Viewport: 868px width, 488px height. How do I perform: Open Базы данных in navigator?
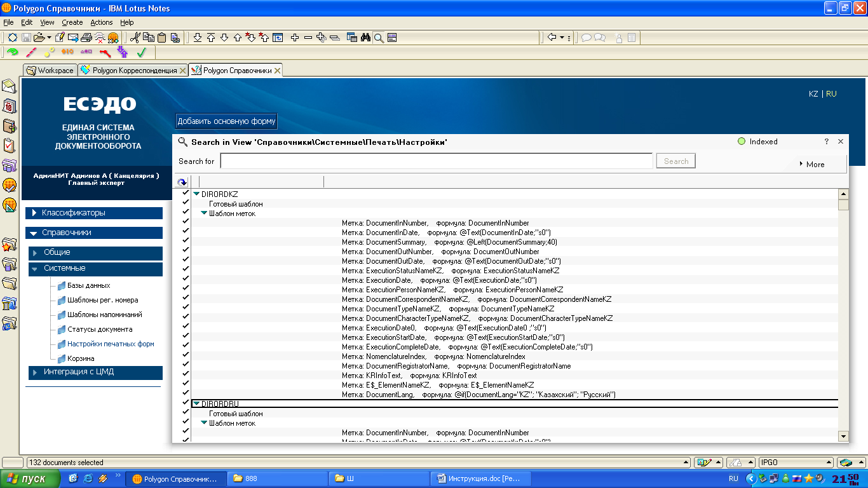click(89, 285)
